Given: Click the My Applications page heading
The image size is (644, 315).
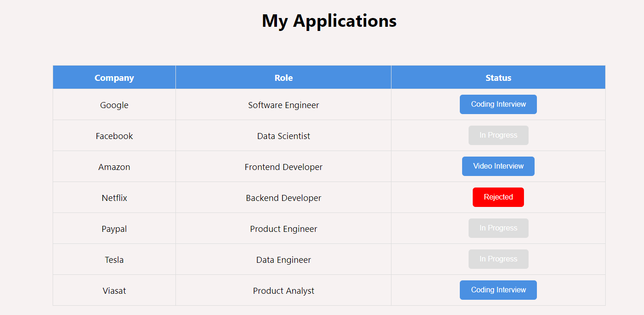Looking at the screenshot, I should pos(329,21).
